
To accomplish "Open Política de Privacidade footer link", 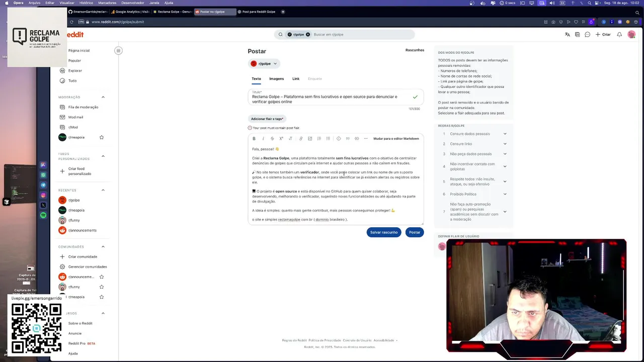I will (x=325, y=340).
